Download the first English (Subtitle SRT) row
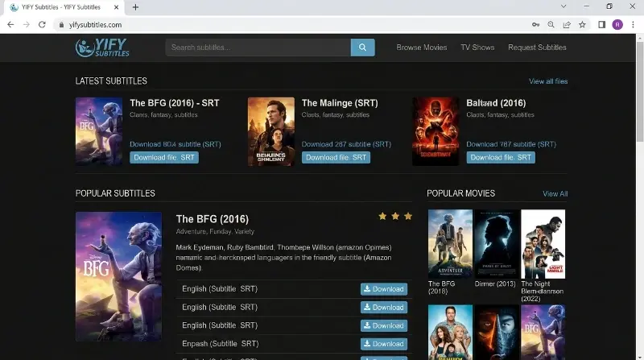This screenshot has width=644, height=360. click(x=384, y=289)
